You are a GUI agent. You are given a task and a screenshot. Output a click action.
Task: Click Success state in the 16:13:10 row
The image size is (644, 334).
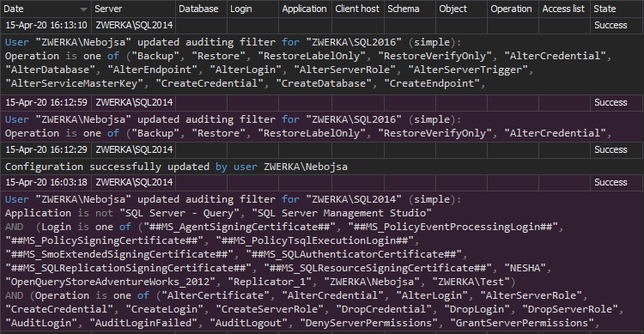617,26
